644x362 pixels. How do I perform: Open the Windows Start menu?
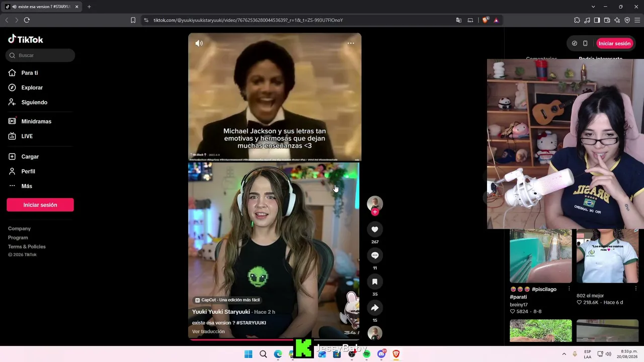tap(248, 354)
